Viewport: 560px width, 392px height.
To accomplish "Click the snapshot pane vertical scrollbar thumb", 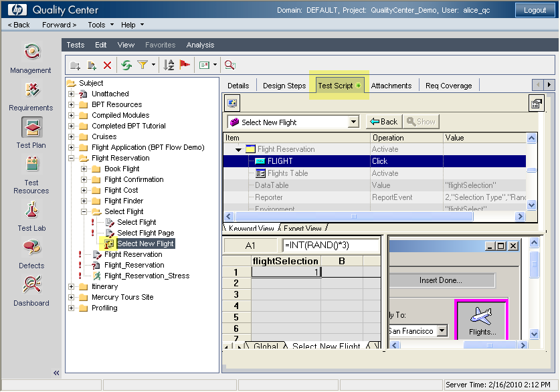I will [x=534, y=264].
